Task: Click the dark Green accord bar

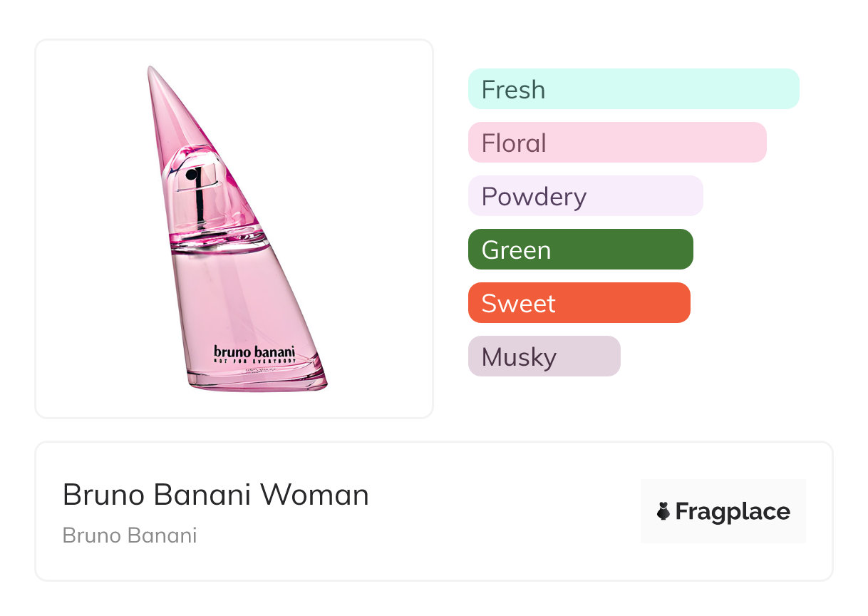Action: [580, 250]
